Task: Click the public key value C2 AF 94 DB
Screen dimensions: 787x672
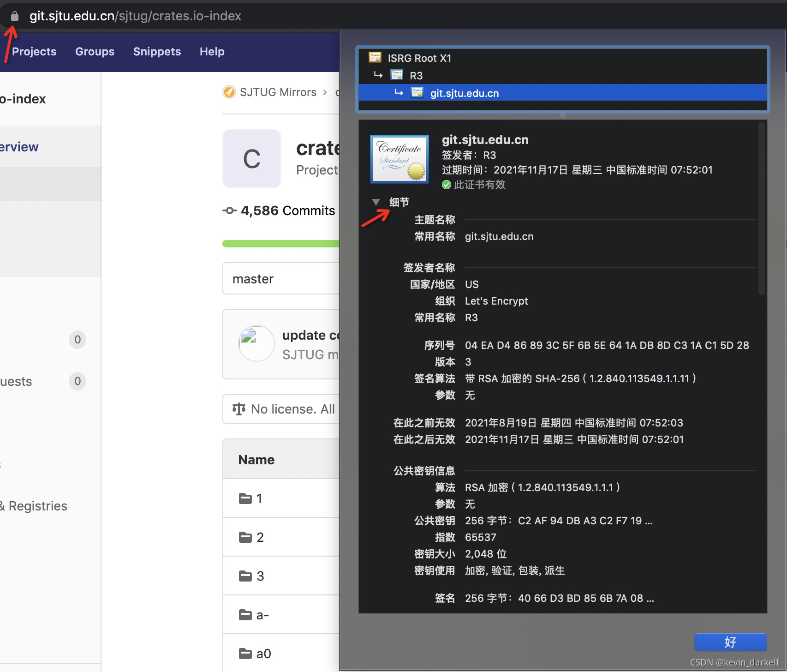Action: click(x=558, y=521)
